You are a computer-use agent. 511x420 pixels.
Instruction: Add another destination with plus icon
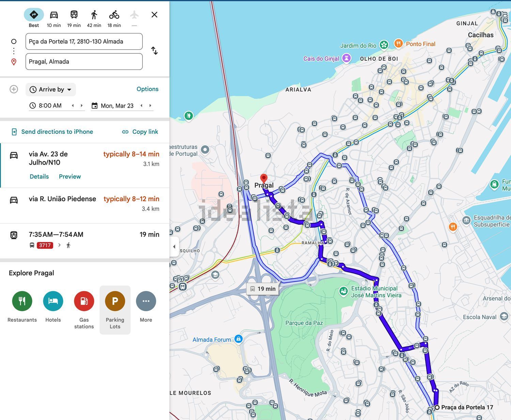pyautogui.click(x=14, y=89)
